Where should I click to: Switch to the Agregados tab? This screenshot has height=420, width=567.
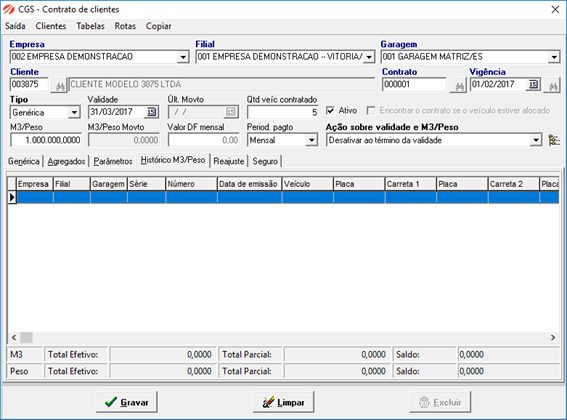67,161
